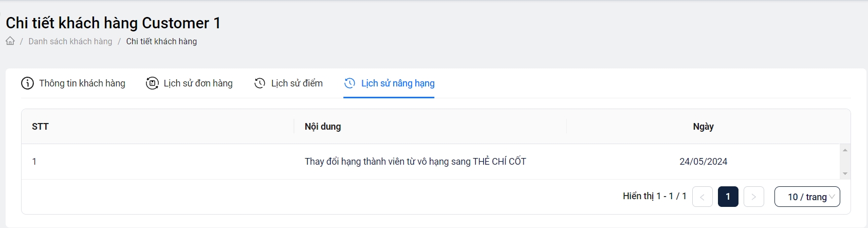Click the Nội dung column header
The height and width of the screenshot is (228, 868).
[323, 127]
